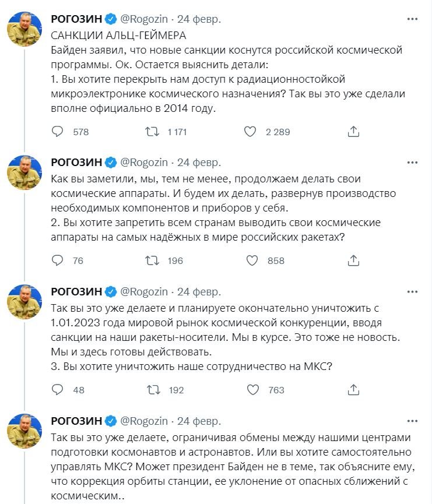Like the tweet with 2 289 likes
Viewport: 432px width, 504px height.
pyautogui.click(x=250, y=132)
